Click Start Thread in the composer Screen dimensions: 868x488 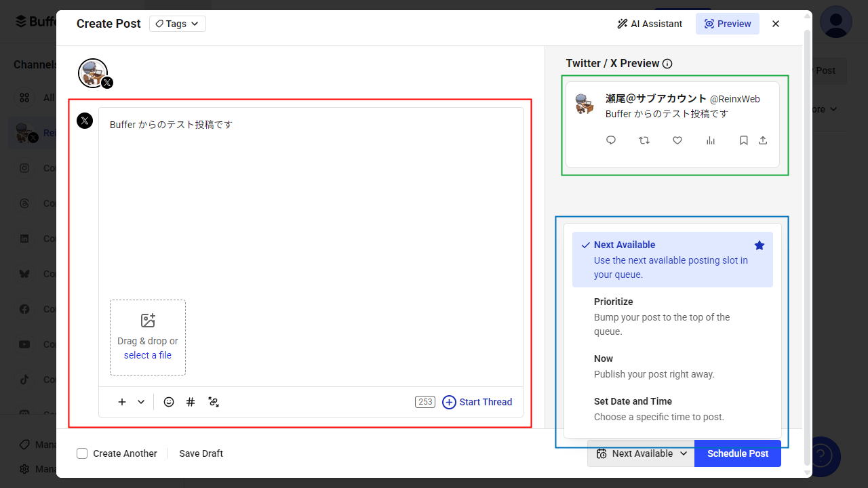pos(477,402)
